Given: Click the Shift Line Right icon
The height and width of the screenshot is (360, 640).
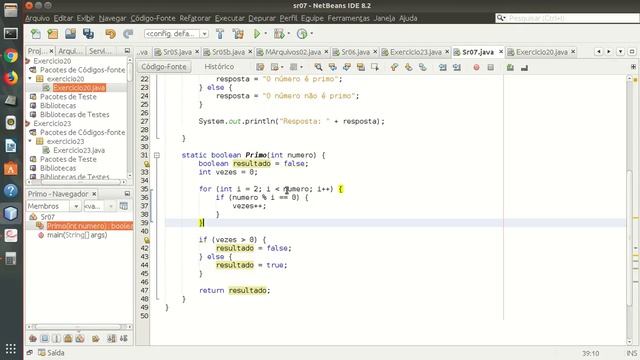Looking at the screenshot, I should click(457, 67).
